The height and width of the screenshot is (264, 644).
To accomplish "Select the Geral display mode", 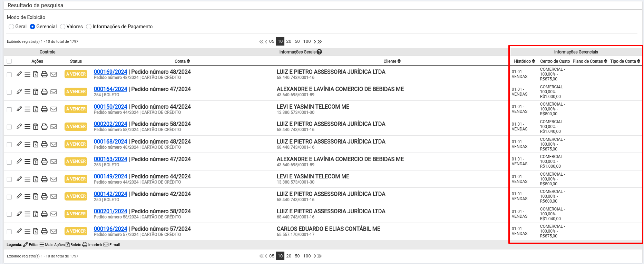I will (x=11, y=27).
